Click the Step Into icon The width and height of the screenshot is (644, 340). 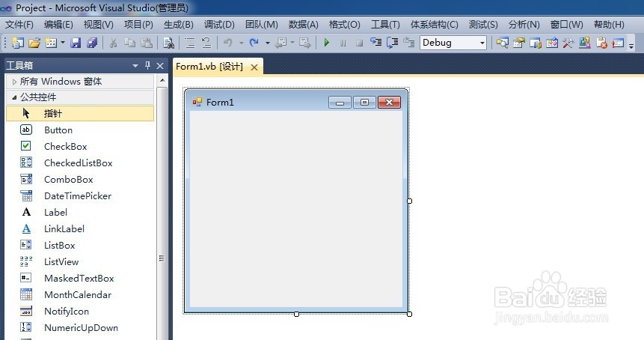[375, 43]
